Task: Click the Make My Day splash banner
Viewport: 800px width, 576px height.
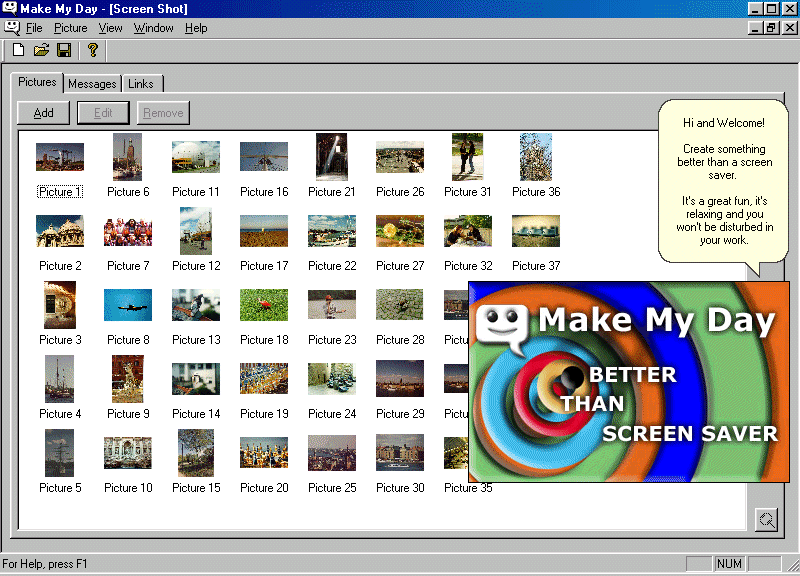Action: pos(629,382)
